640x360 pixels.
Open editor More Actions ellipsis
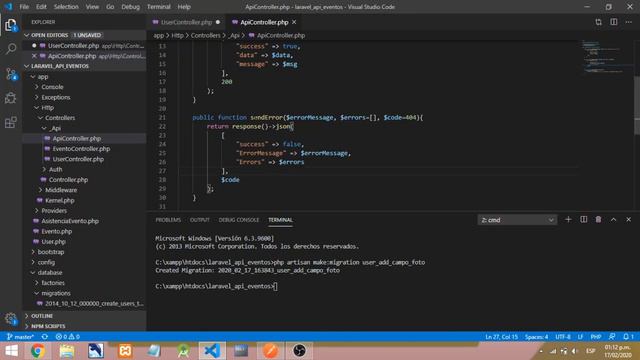click(629, 22)
